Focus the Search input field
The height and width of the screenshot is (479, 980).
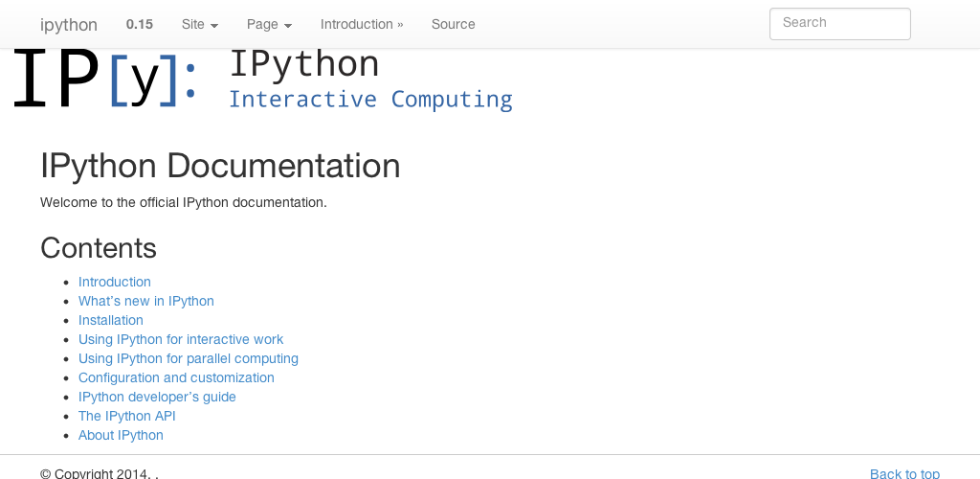pyautogui.click(x=839, y=24)
